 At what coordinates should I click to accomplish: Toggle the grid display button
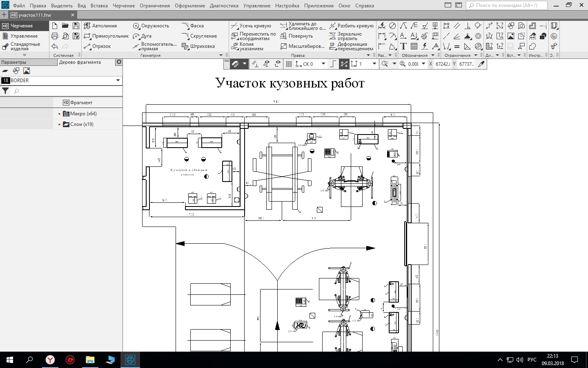(x=289, y=64)
